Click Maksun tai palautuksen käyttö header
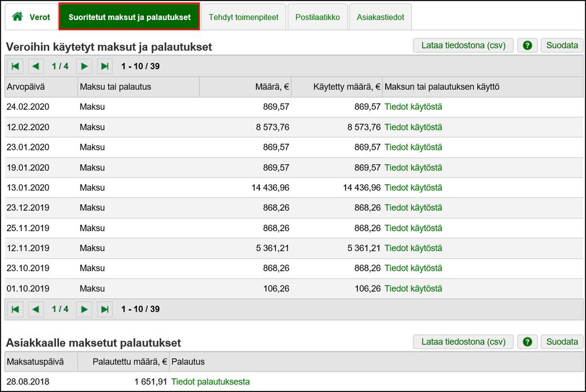The height and width of the screenshot is (392, 586). pyautogui.click(x=482, y=86)
